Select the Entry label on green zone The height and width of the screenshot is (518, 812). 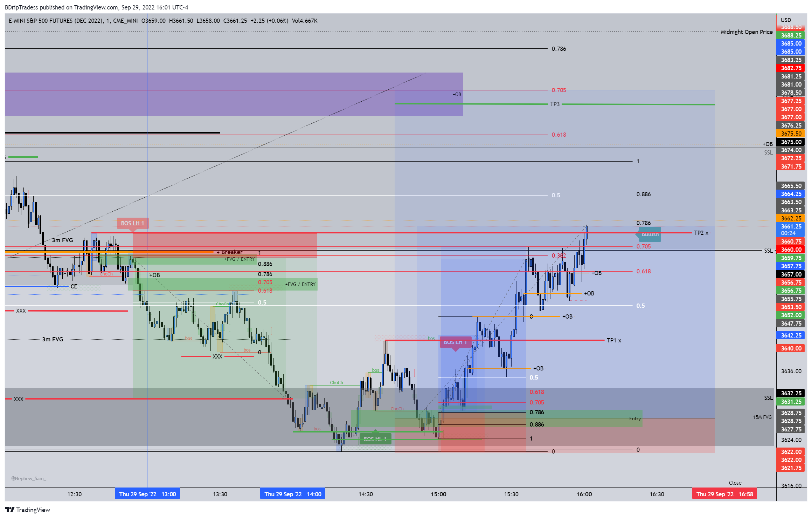[635, 418]
